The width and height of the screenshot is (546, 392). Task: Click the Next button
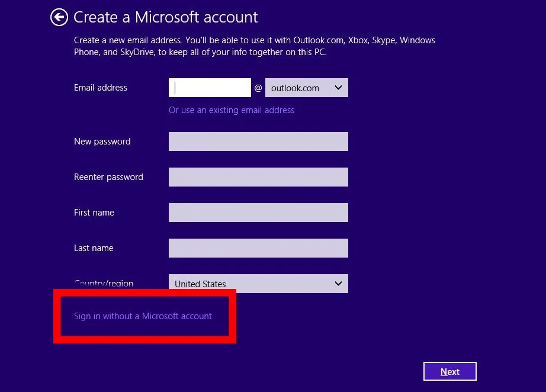450,371
